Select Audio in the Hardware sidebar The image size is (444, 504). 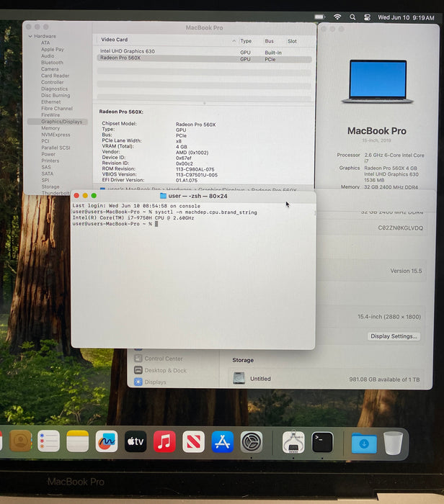click(x=48, y=56)
